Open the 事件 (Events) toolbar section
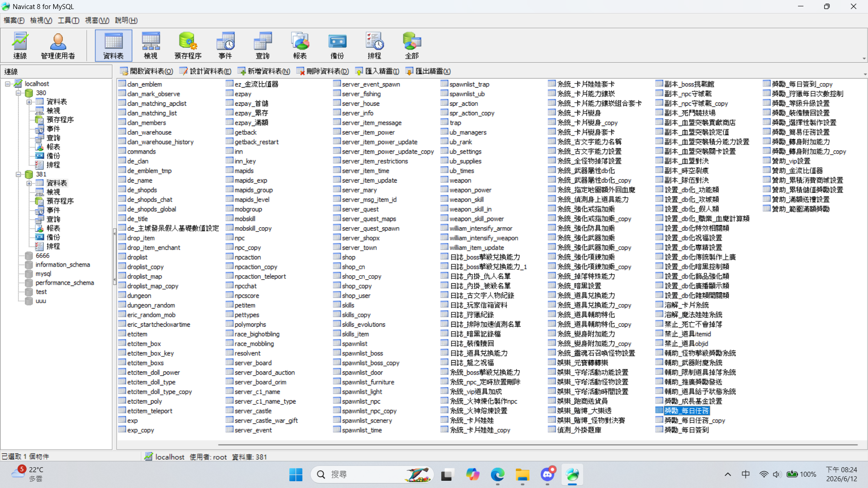Viewport: 868px width, 488px height. [225, 46]
